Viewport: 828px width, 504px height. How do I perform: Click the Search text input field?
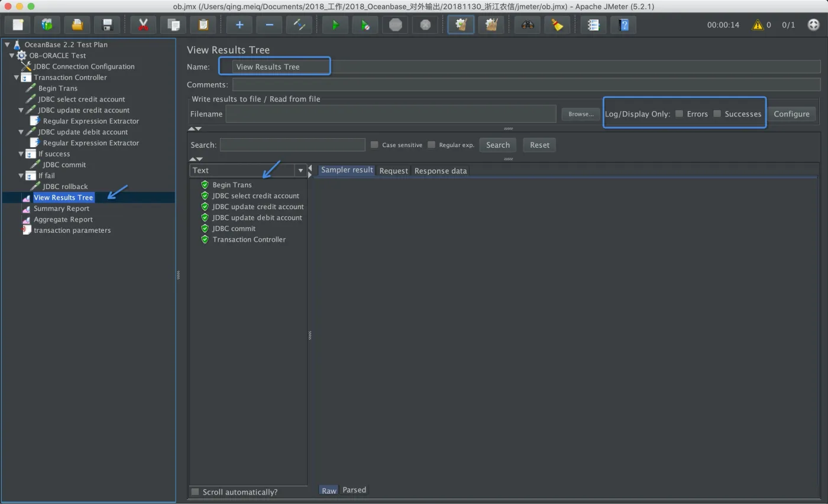pos(293,145)
